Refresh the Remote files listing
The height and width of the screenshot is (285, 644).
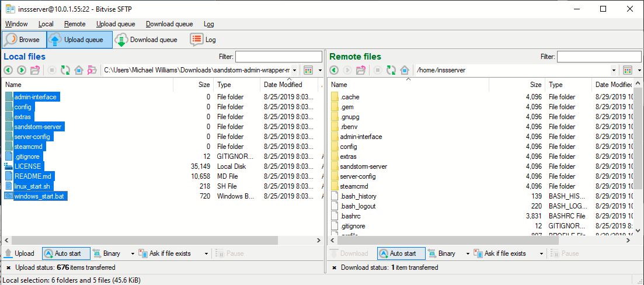(x=391, y=70)
